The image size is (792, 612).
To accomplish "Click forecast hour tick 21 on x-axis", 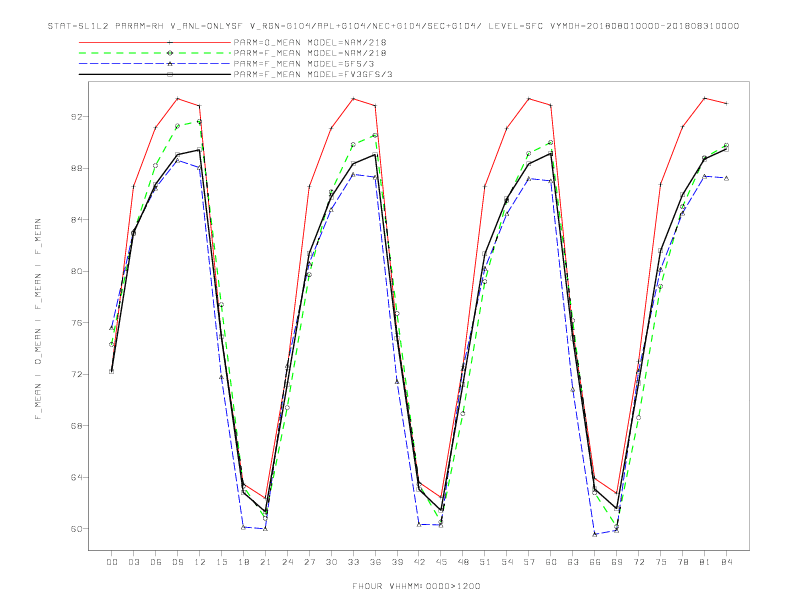I will click(x=265, y=562).
